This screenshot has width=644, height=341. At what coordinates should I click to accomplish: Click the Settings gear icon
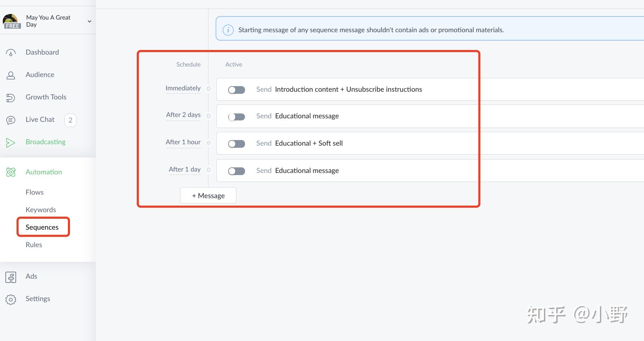tap(11, 299)
